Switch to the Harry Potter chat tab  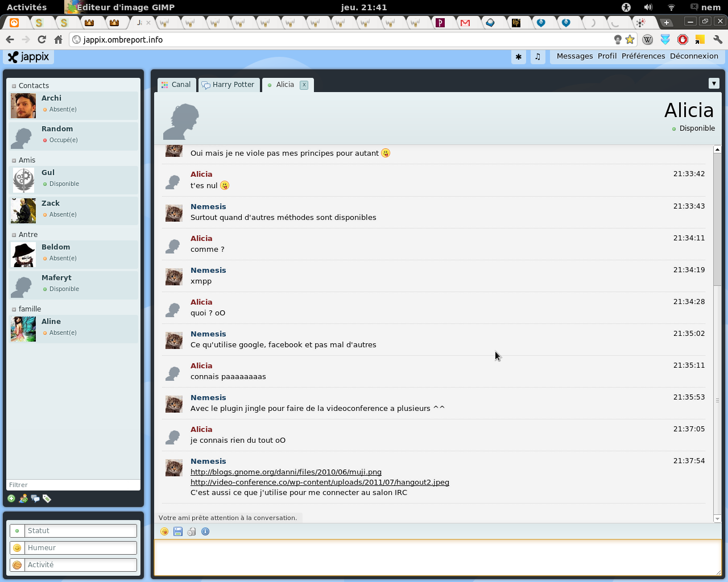[x=229, y=85]
